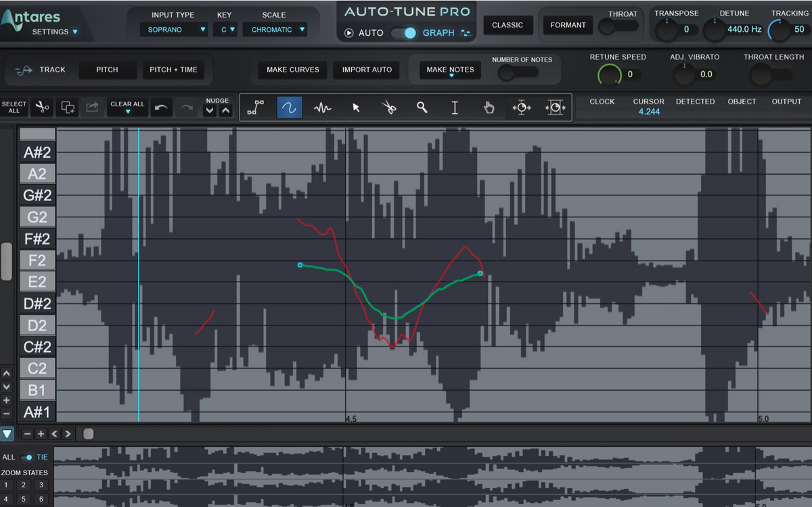Click the show output pitch icon

tap(555, 107)
